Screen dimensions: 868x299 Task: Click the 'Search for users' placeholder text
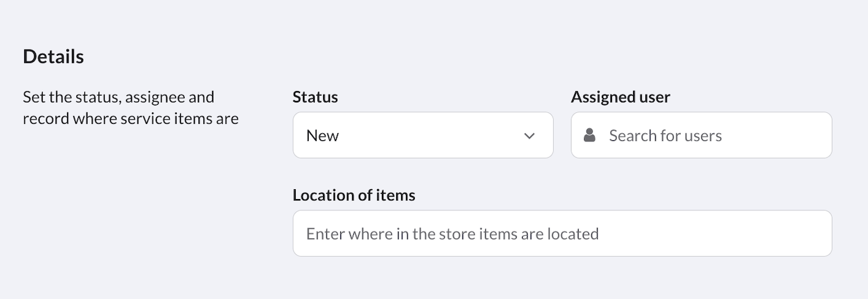point(665,136)
